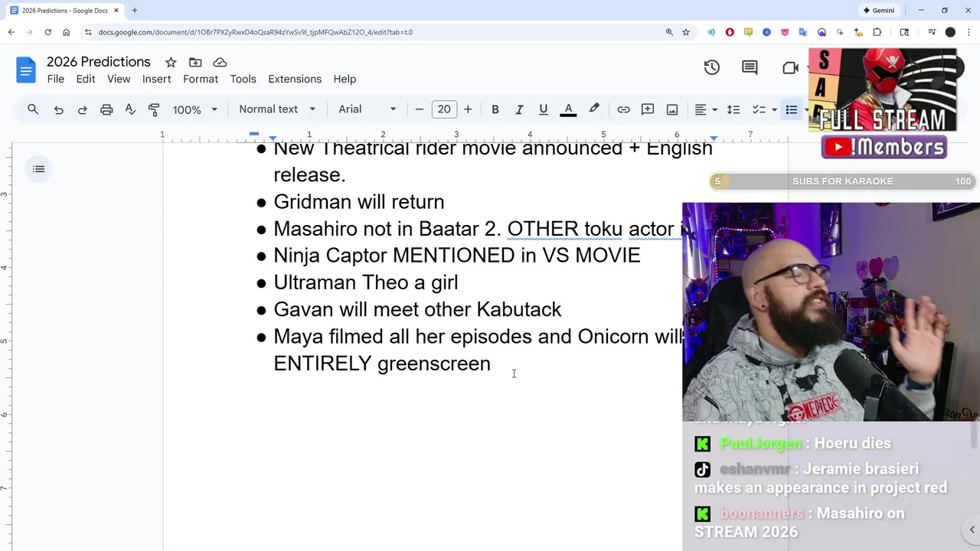This screenshot has height=551, width=980.
Task: Open the Normal text style dropdown
Action: pos(277,109)
